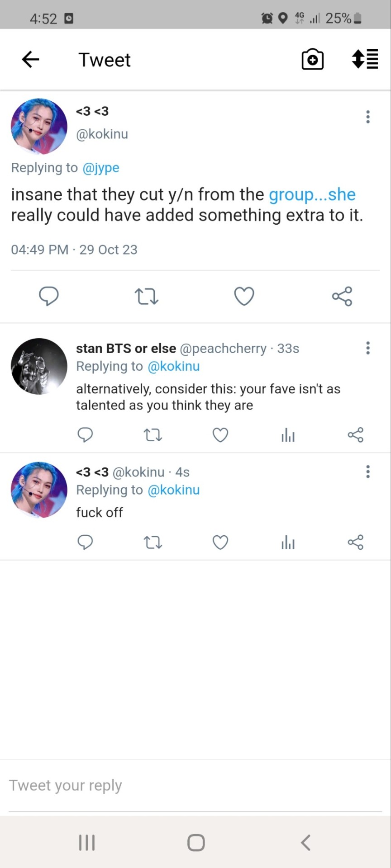Retweet the peachcherry reply
Screen dimensions: 391x868
point(153,435)
